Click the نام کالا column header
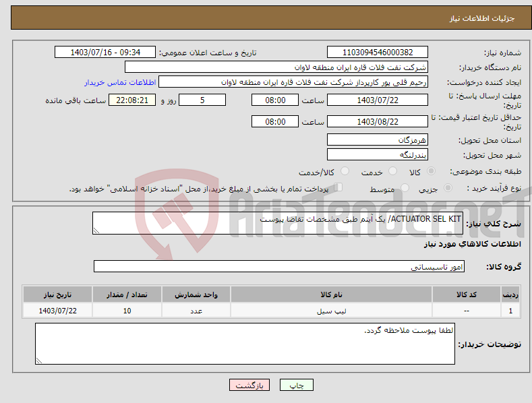The width and height of the screenshot is (532, 403). [x=331, y=294]
